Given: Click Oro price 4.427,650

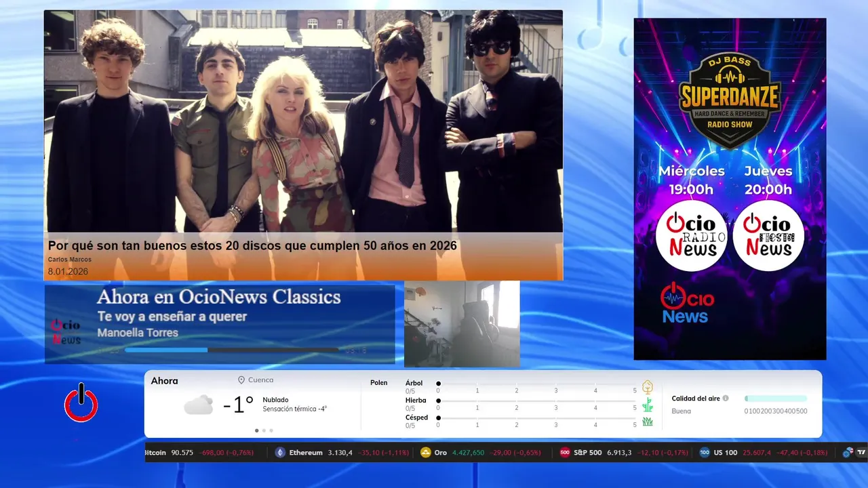Looking at the screenshot, I should point(469,453).
